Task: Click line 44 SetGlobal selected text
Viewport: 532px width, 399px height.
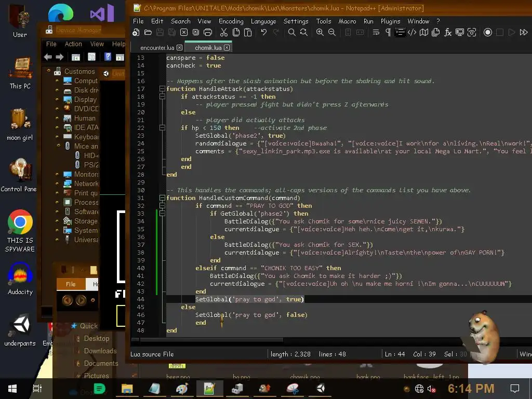Action: pyautogui.click(x=249, y=299)
